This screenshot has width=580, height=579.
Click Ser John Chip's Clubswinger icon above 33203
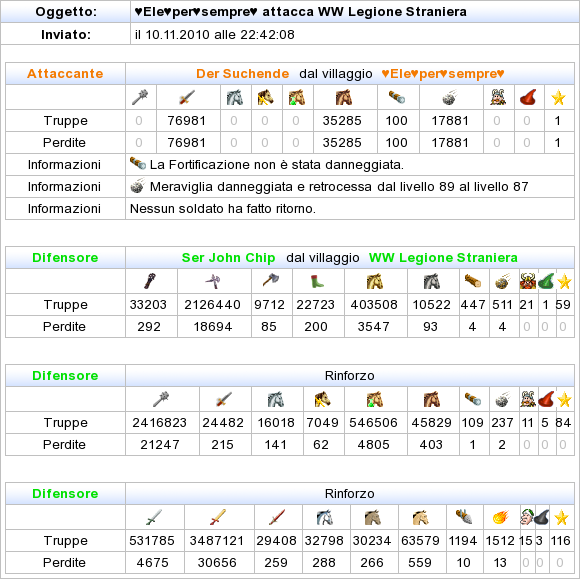[x=150, y=281]
